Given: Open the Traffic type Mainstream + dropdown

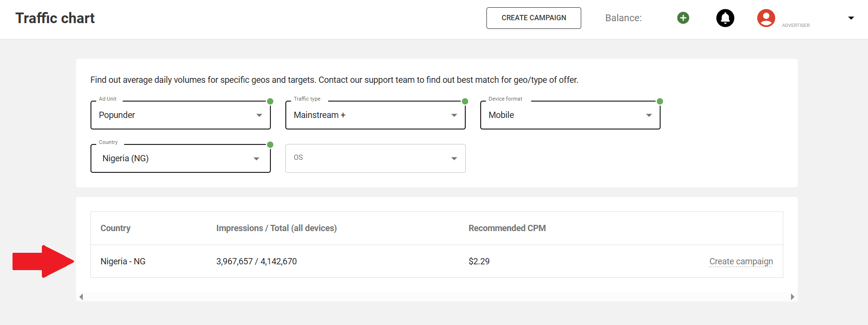Looking at the screenshot, I should (x=375, y=115).
